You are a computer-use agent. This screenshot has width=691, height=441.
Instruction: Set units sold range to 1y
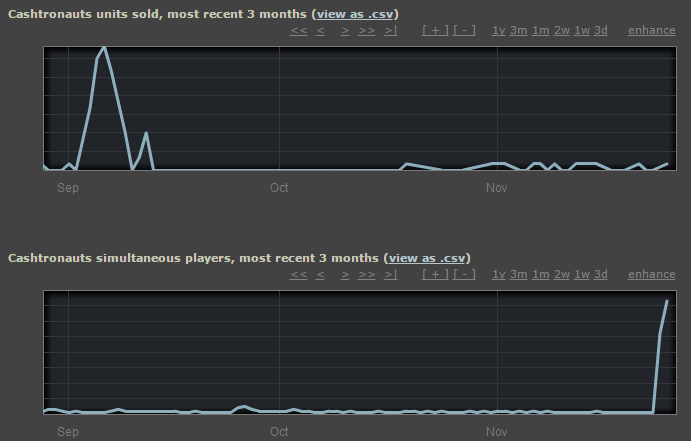pos(498,30)
